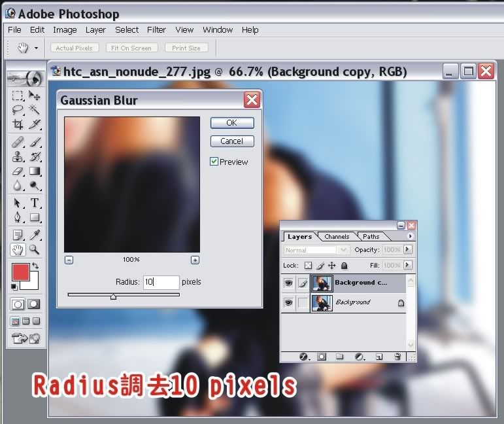504x424 pixels.
Task: Open the Layers panel flyout menu
Action: [410, 236]
